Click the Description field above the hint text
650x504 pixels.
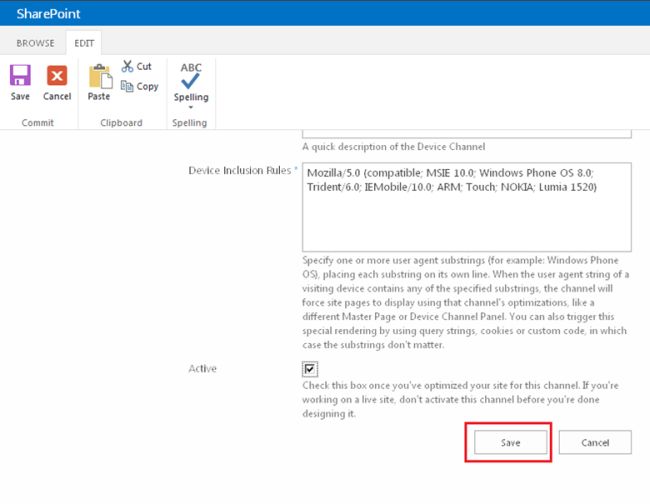click(x=467, y=133)
